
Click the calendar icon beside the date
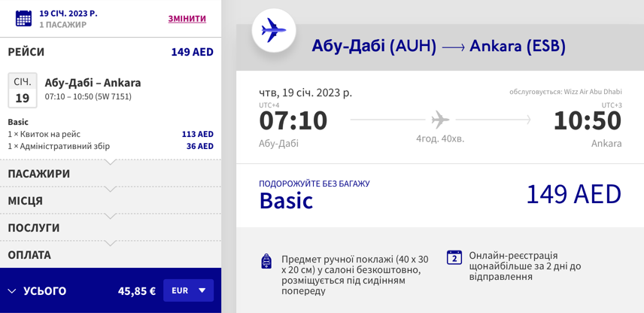tap(23, 19)
